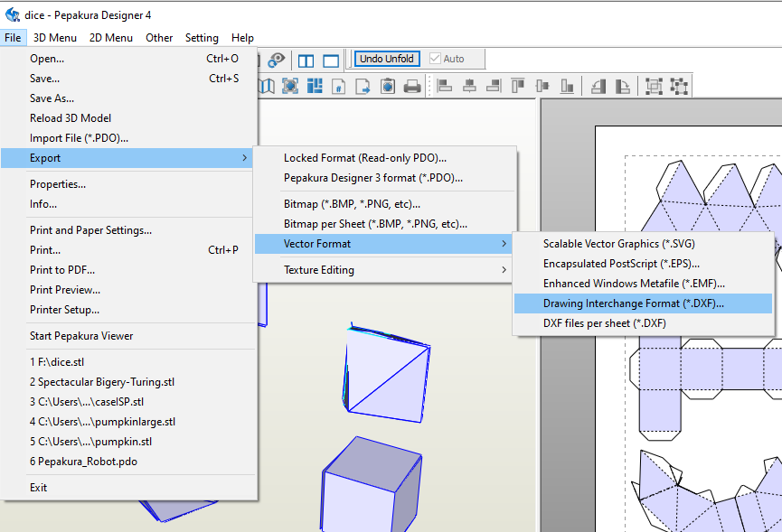Click the arrange parts tiles icon
This screenshot has width=782, height=532.
[x=315, y=86]
